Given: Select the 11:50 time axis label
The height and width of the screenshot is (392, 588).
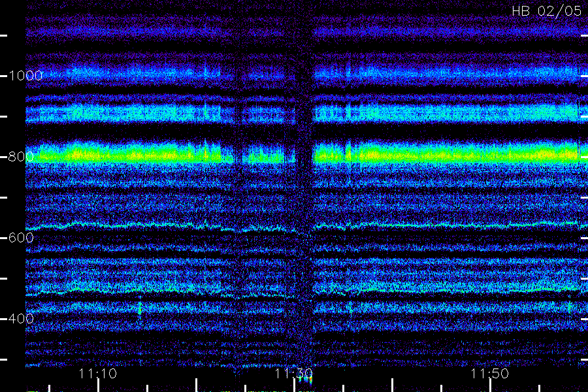Looking at the screenshot, I should [489, 373].
